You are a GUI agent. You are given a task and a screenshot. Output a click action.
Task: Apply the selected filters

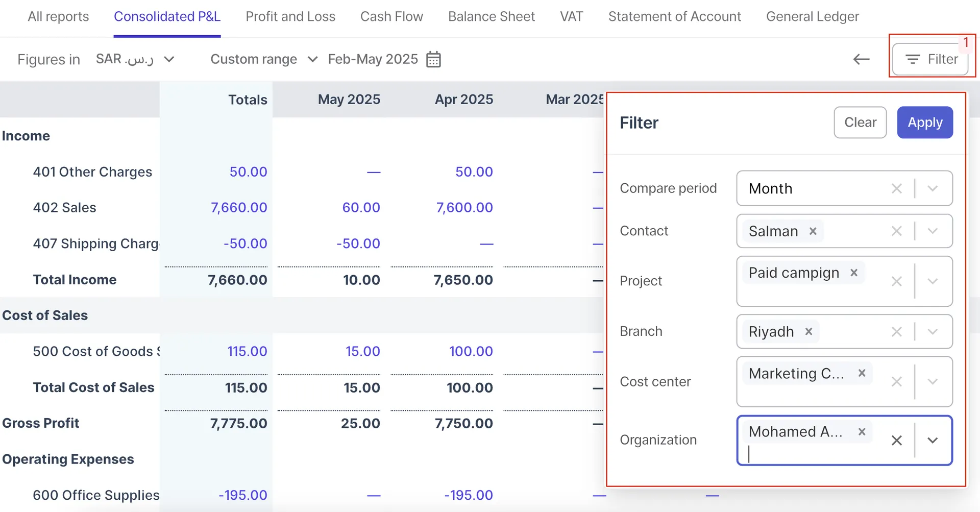coord(924,123)
